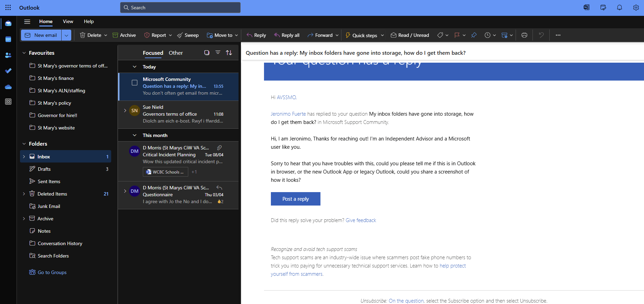Image resolution: width=644 pixels, height=304 pixels.
Task: Print the message with printer icon
Action: [x=524, y=35]
